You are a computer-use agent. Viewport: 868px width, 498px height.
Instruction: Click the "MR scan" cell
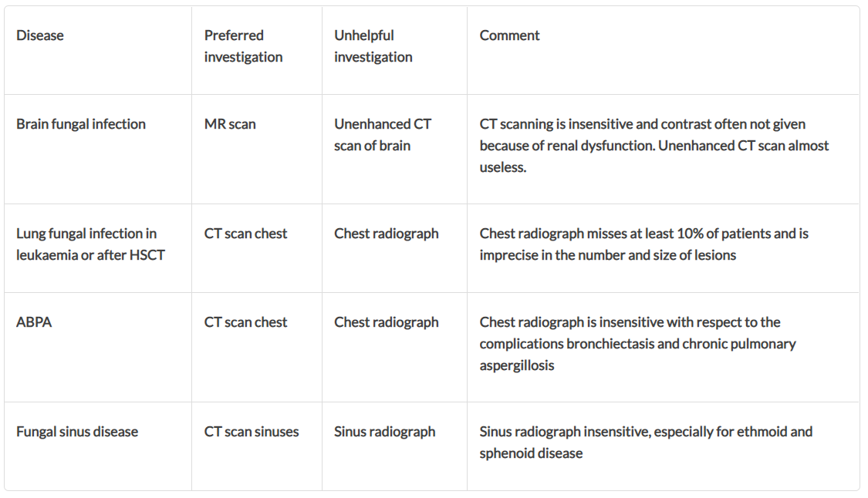pos(230,124)
